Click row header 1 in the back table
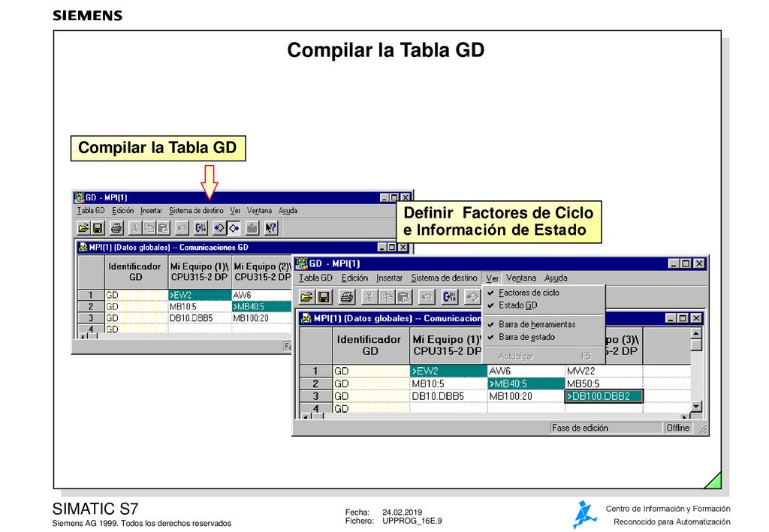Viewport: 769px width, 532px height. pyautogui.click(x=91, y=295)
